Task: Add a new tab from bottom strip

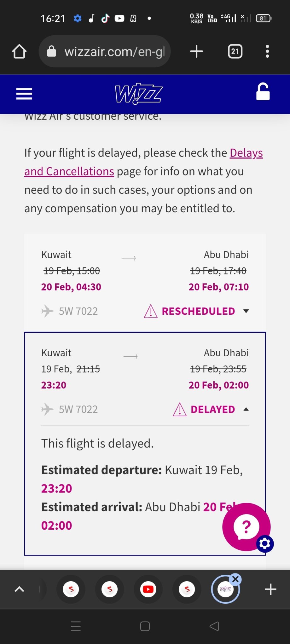Action: tap(270, 589)
